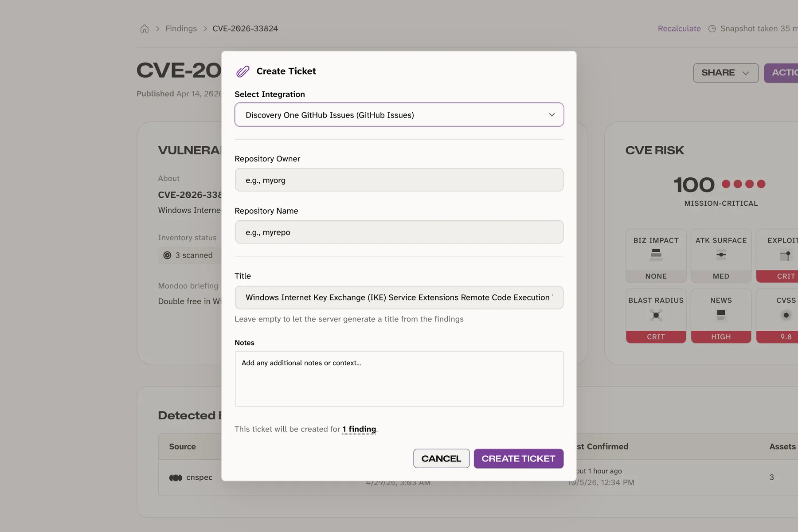
Task: Click the CANCEL button
Action: click(441, 458)
